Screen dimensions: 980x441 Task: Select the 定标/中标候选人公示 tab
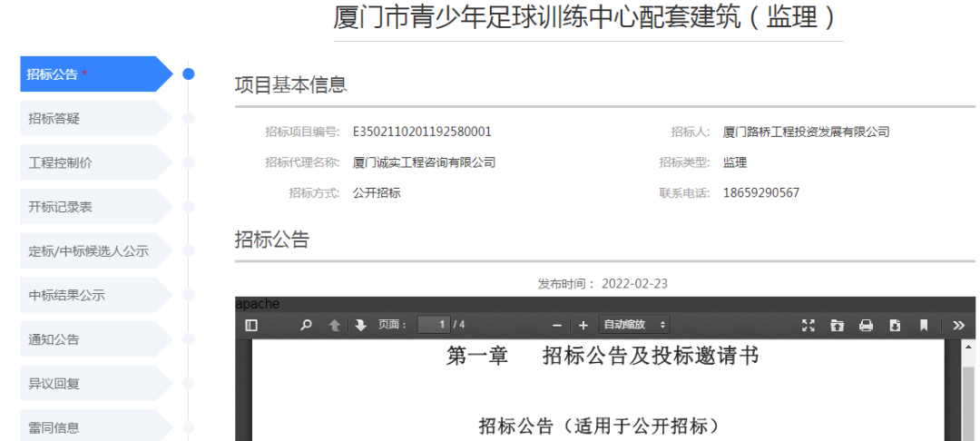coord(96,251)
